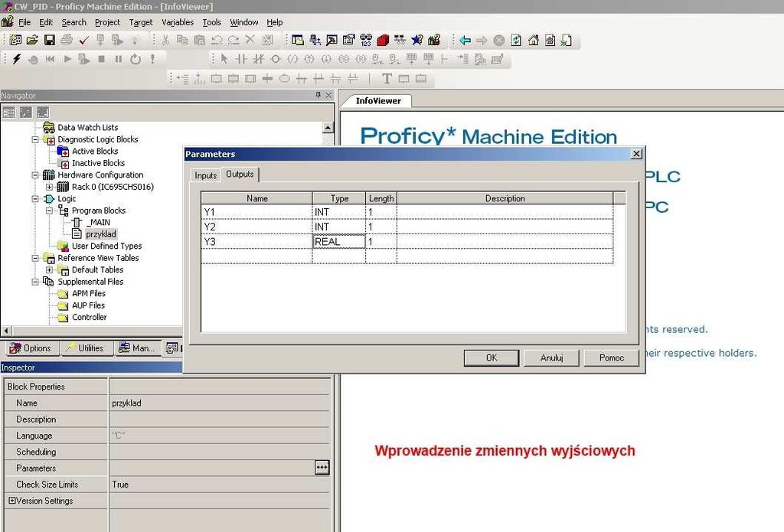Click the pause icon in run toolbar
784x532 pixels.
[119, 59]
